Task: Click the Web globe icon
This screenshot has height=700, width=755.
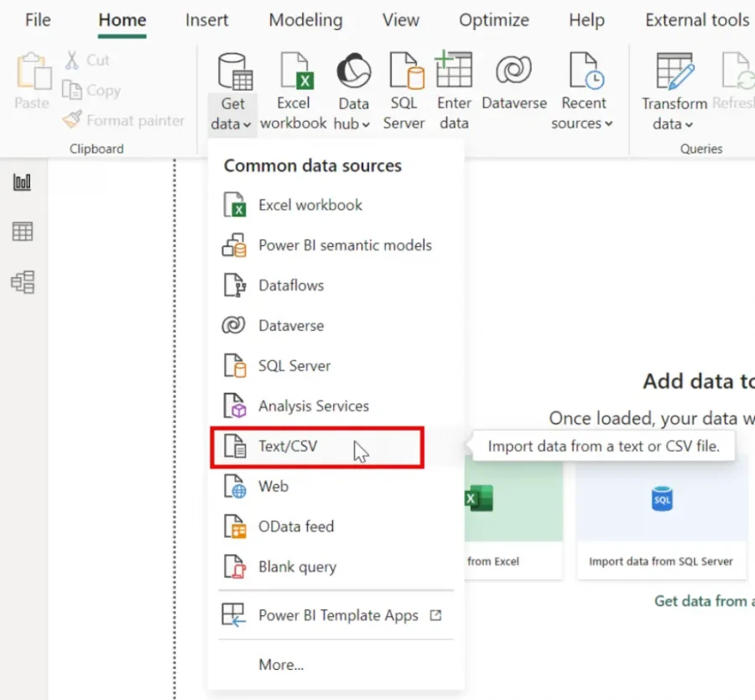Action: (x=235, y=486)
